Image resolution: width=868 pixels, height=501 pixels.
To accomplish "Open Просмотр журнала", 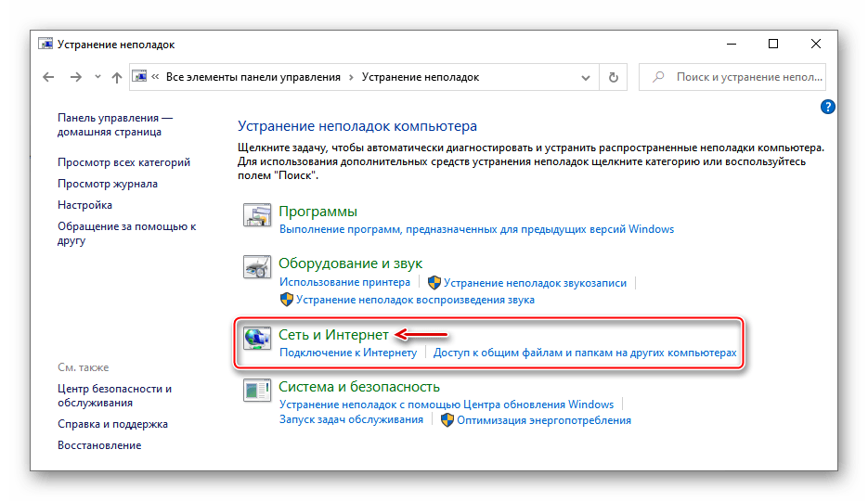I will click(108, 184).
